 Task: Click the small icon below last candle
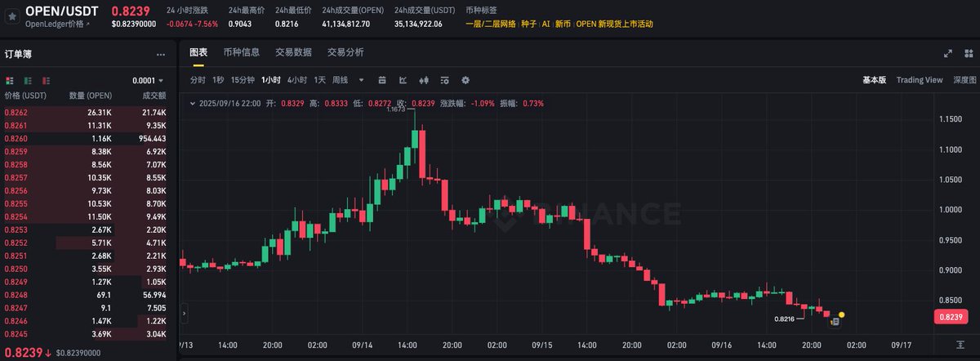tap(835, 323)
